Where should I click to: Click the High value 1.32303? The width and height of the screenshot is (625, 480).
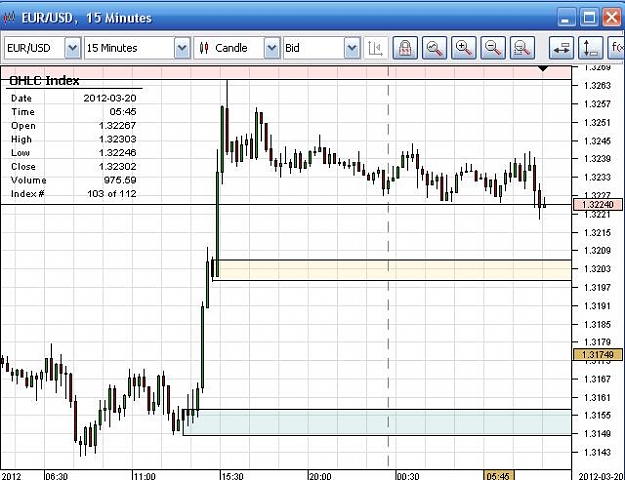click(x=118, y=139)
